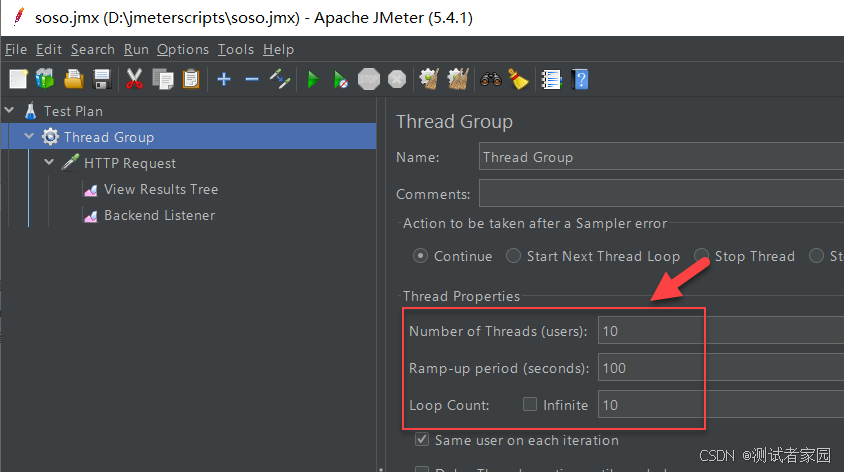Select Start Next Thread Loop radio button
The height and width of the screenshot is (472, 844).
(x=514, y=256)
